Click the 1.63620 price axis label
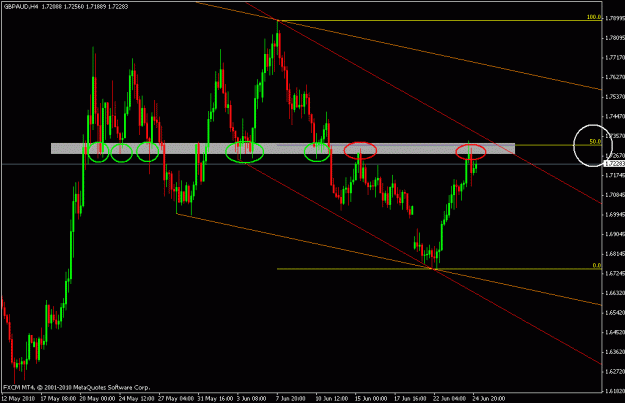 [615, 352]
